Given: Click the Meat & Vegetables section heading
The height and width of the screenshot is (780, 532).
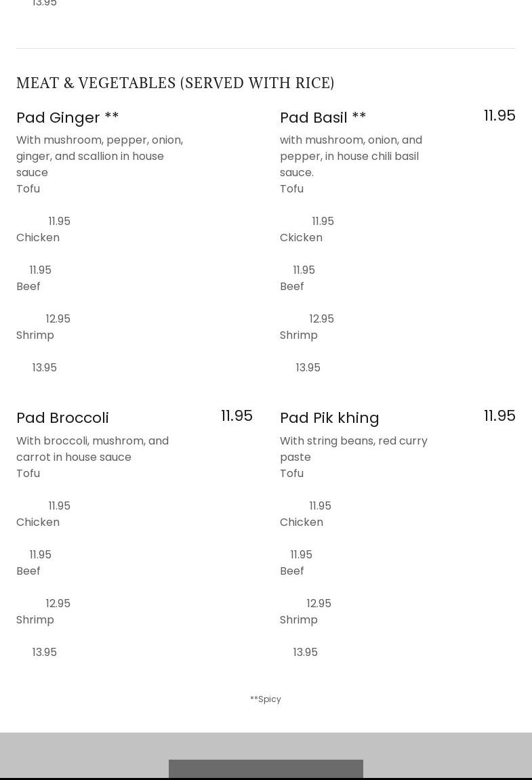Looking at the screenshot, I should (176, 83).
